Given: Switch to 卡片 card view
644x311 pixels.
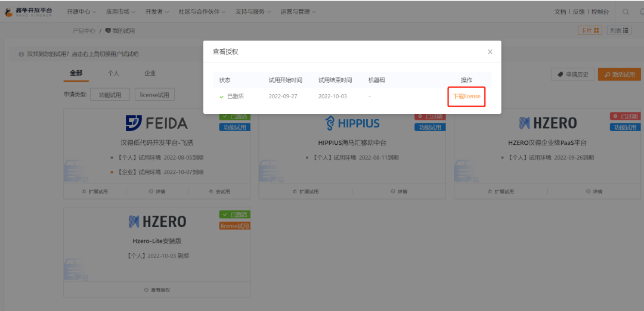Looking at the screenshot, I should tap(589, 30).
